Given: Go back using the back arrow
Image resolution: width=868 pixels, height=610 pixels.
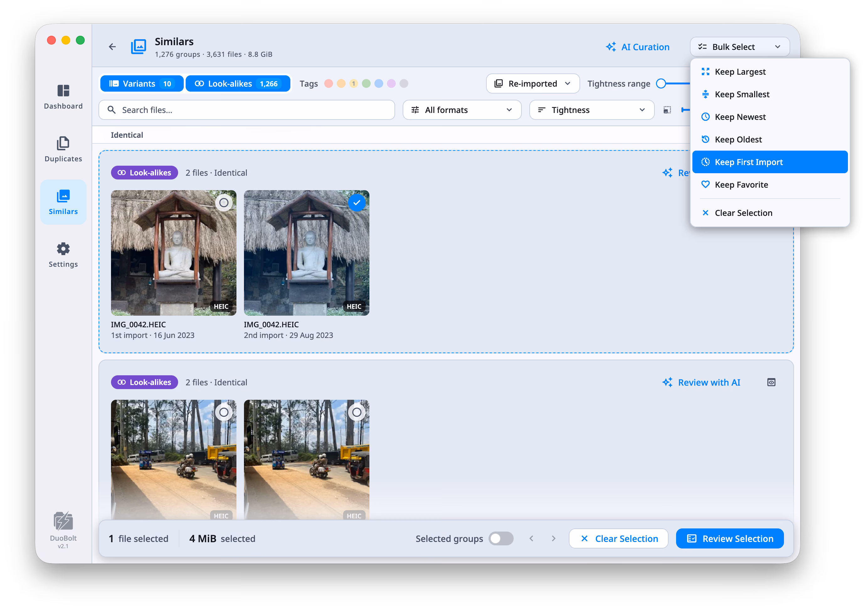Looking at the screenshot, I should point(112,46).
